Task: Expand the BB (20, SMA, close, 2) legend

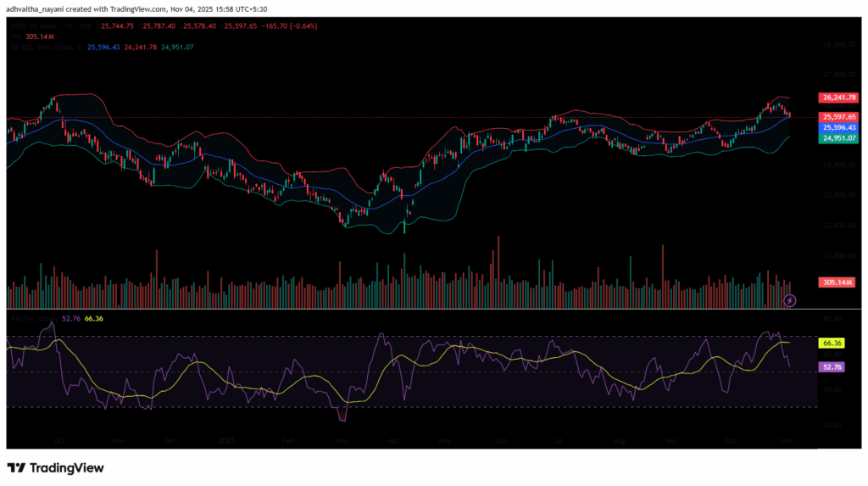Action: pyautogui.click(x=38, y=47)
